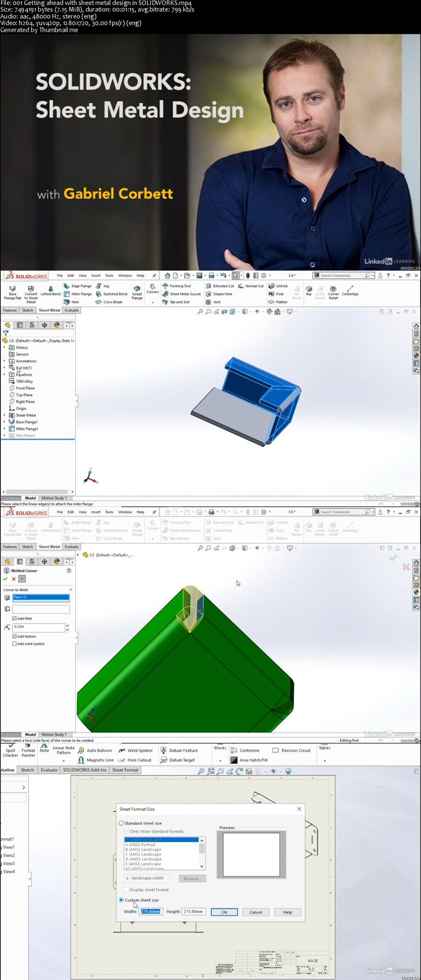Select the enabled Flatten tool

(278, 302)
